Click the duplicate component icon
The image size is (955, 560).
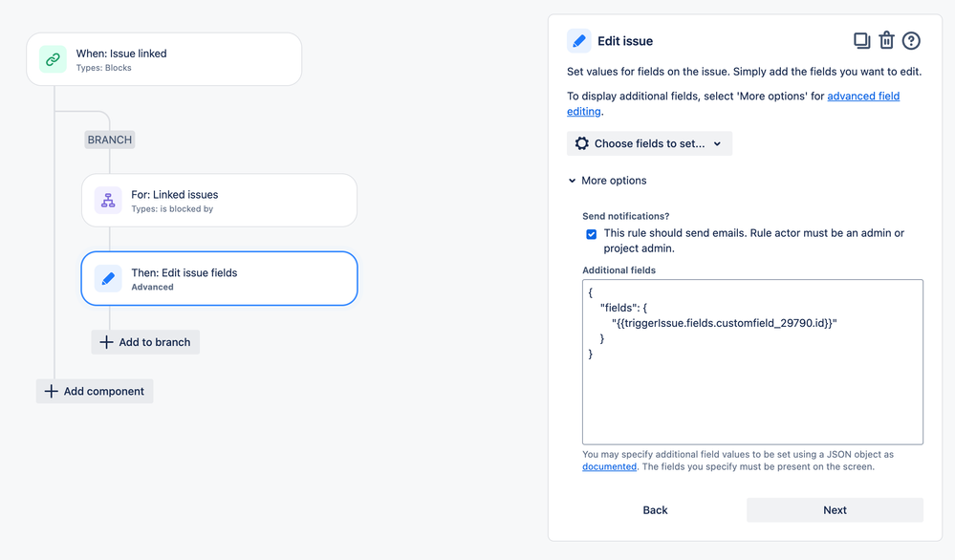pos(861,41)
